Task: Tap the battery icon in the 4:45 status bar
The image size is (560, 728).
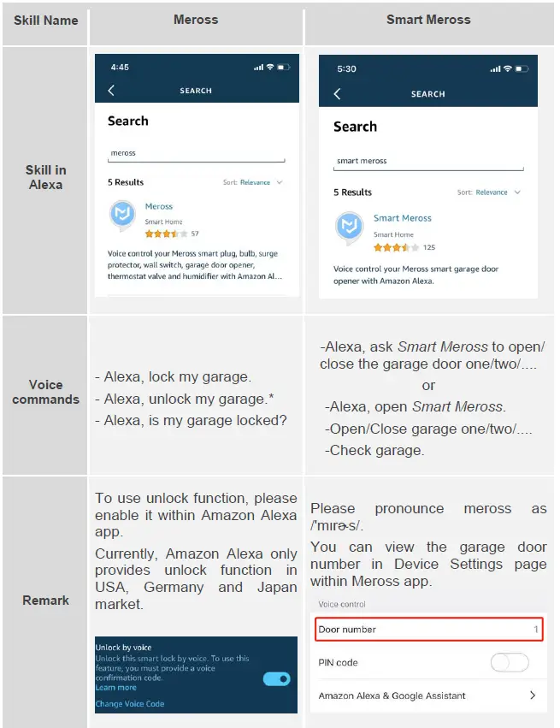Action: pos(283,68)
